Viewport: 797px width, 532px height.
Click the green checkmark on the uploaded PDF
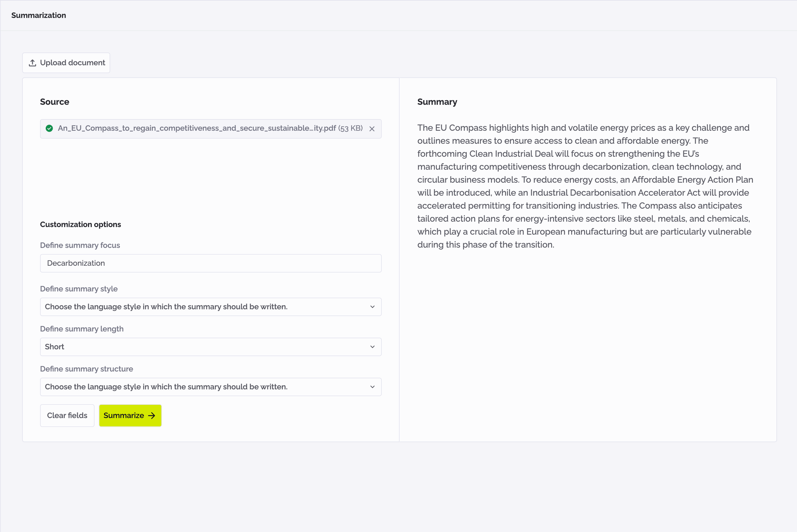[49, 128]
